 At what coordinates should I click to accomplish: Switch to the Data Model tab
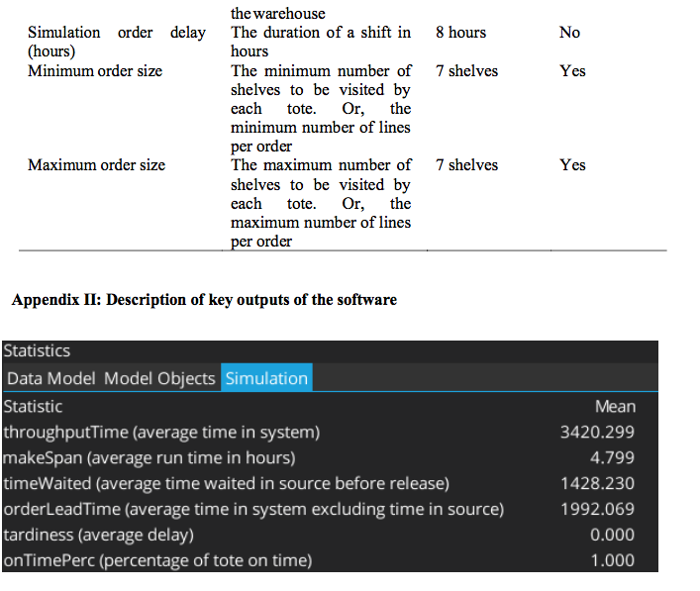(x=50, y=378)
